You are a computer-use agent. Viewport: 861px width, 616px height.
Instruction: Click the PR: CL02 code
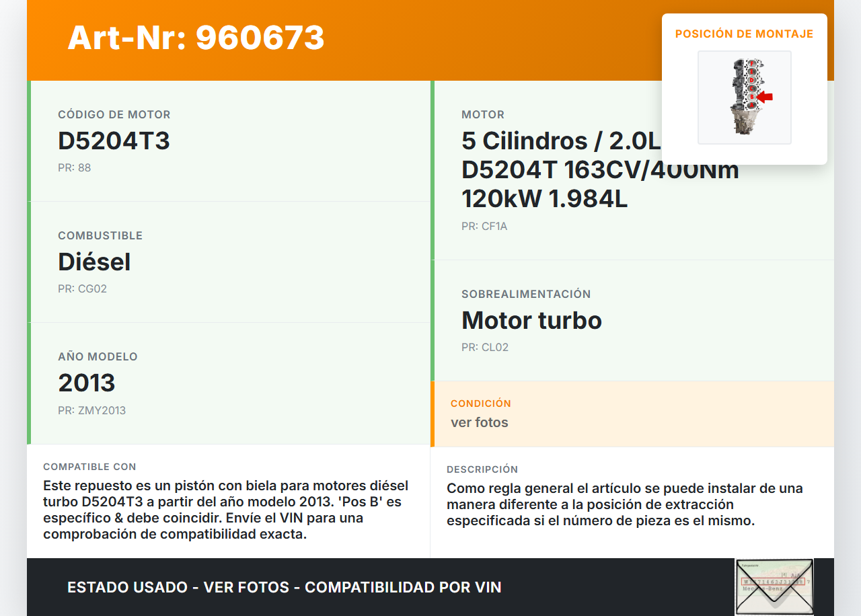484,347
